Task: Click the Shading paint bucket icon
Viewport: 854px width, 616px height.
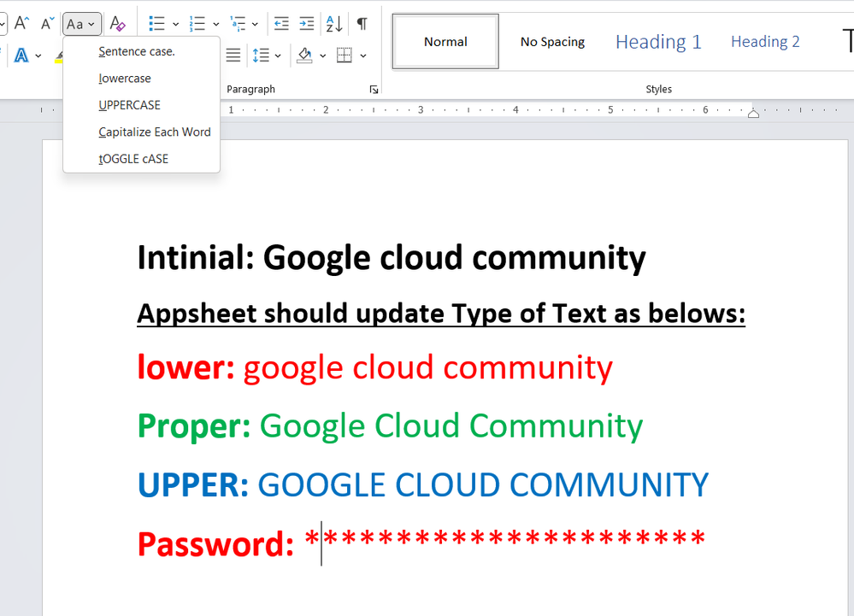Action: click(304, 55)
